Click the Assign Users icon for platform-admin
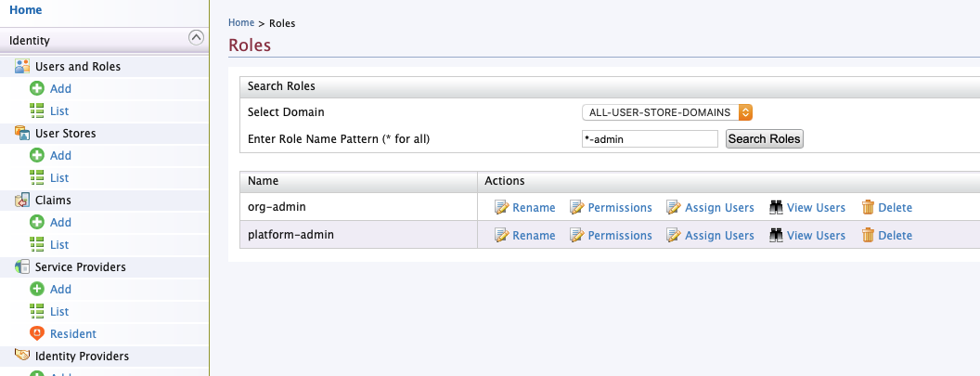This screenshot has height=376, width=980. [674, 235]
